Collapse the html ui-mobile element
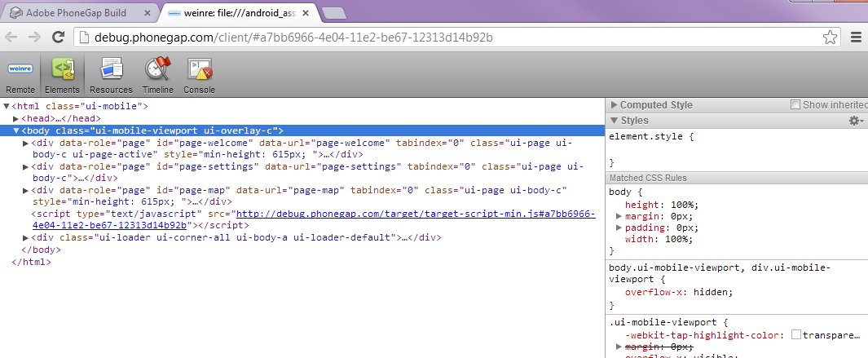The height and width of the screenshot is (358, 868). pos(6,106)
